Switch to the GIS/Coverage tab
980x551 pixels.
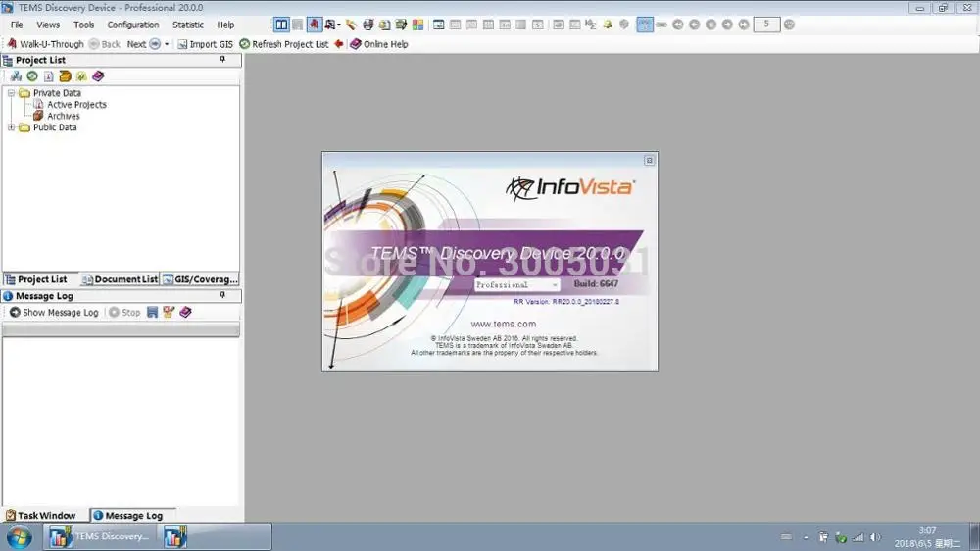200,279
